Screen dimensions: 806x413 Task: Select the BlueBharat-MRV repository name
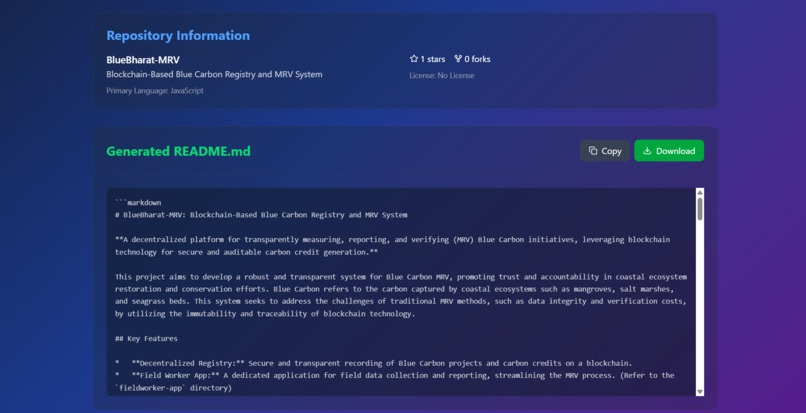click(143, 60)
